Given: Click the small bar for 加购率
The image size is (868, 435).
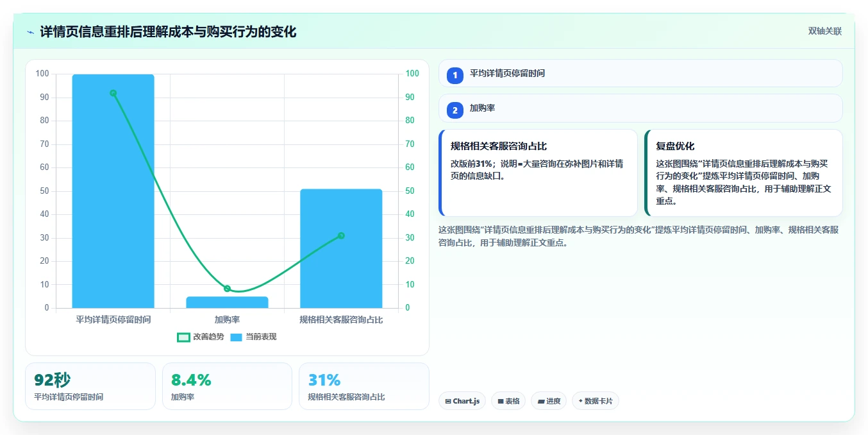Looking at the screenshot, I should (227, 302).
